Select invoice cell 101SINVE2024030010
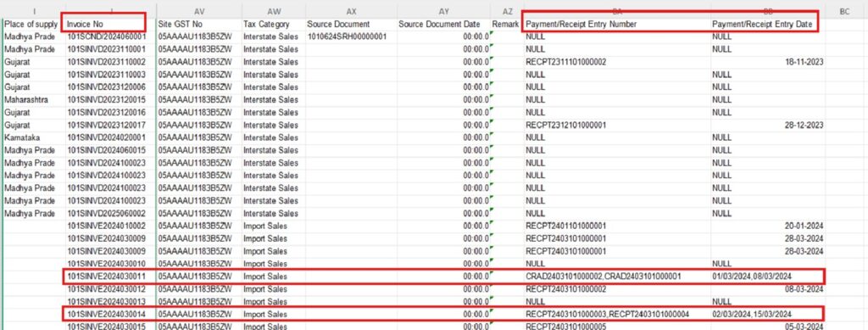Screen dimensions: 868x330 click(x=111, y=264)
